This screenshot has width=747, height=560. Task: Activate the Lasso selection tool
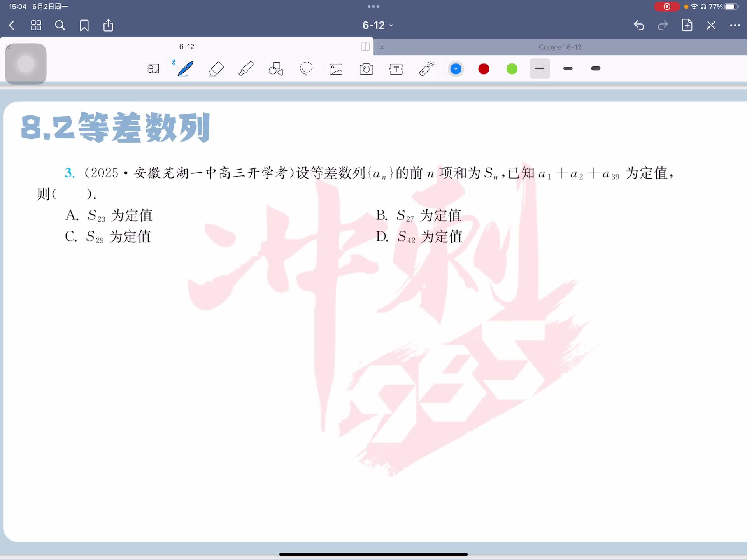[x=306, y=69]
